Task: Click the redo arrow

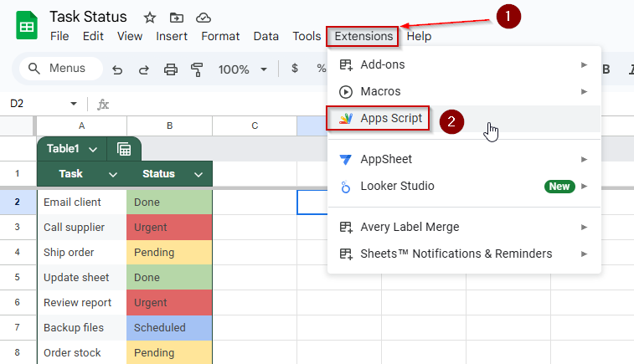Action: click(143, 70)
